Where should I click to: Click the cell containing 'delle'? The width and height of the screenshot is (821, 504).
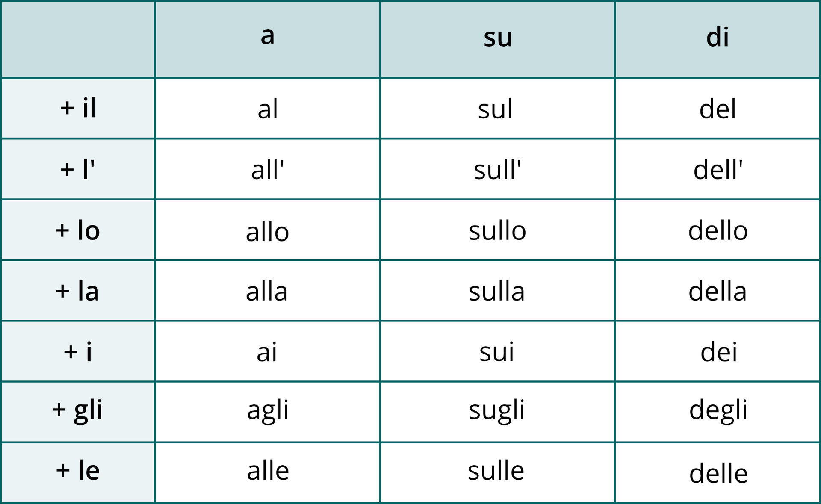pyautogui.click(x=718, y=474)
